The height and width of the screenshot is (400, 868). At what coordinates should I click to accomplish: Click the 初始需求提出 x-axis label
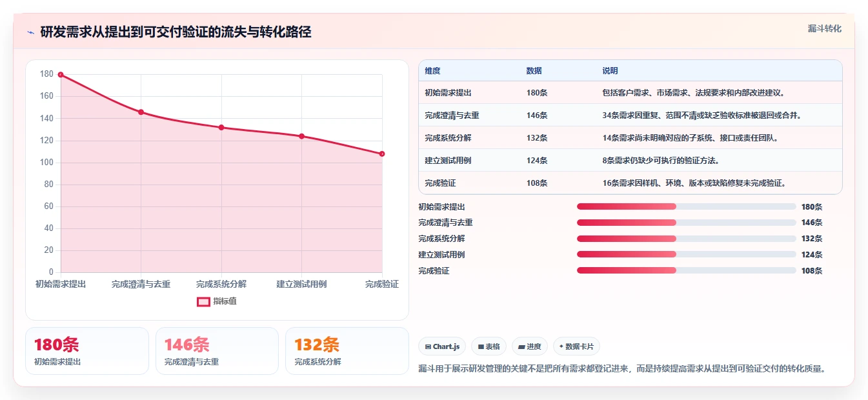61,284
